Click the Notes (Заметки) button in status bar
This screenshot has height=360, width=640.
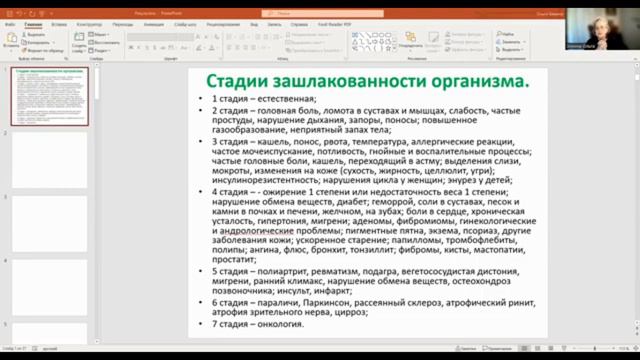[466, 349]
